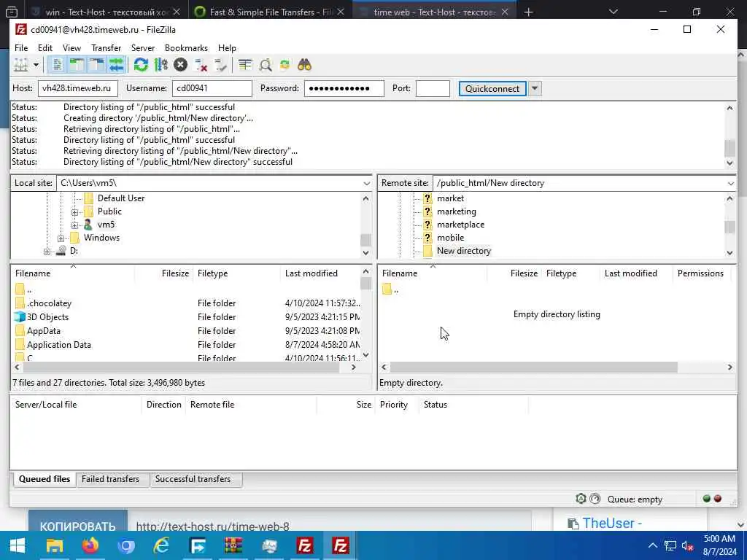Select the Application Data folder row
Screen dimensions: 747x560
(x=187, y=345)
